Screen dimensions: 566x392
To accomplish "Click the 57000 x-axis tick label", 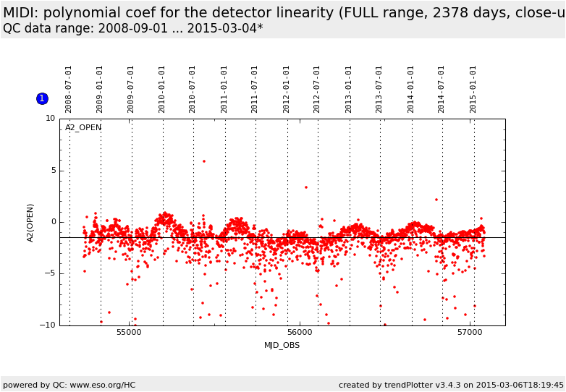I will [470, 333].
